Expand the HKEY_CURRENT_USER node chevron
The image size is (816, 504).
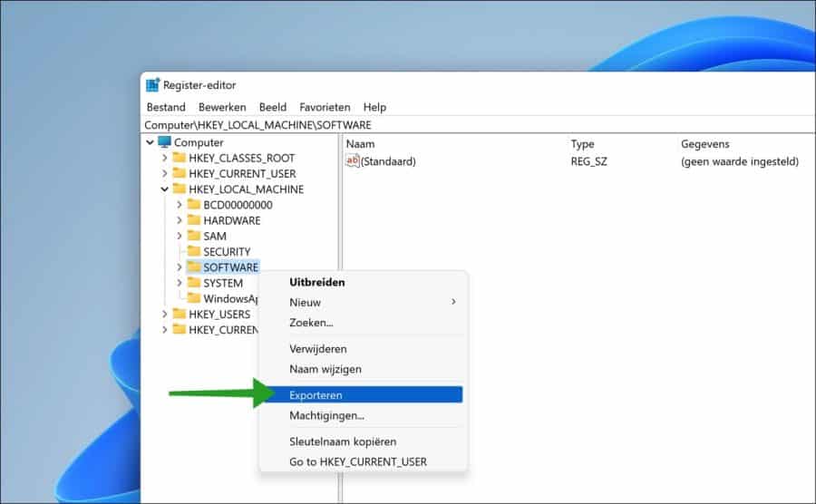(164, 173)
